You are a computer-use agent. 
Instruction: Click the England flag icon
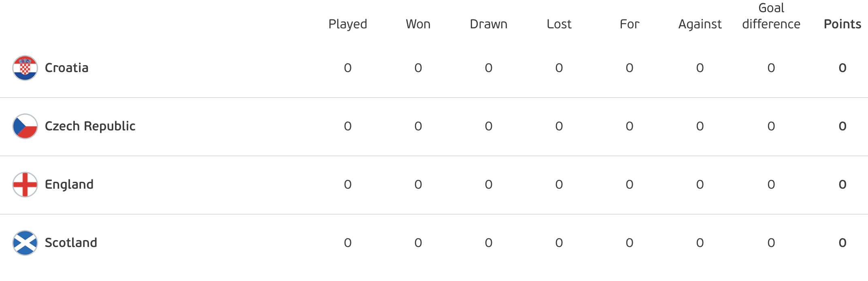click(25, 185)
